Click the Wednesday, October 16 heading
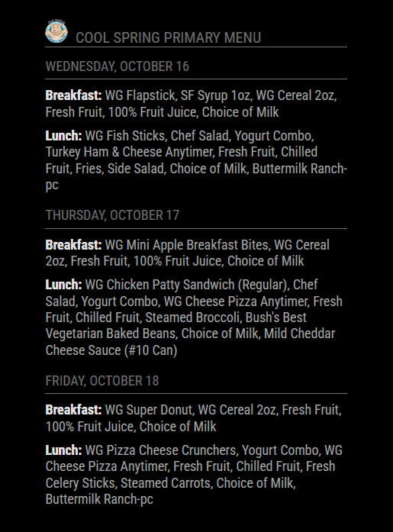Screen dimensions: 393x532 pos(117,66)
